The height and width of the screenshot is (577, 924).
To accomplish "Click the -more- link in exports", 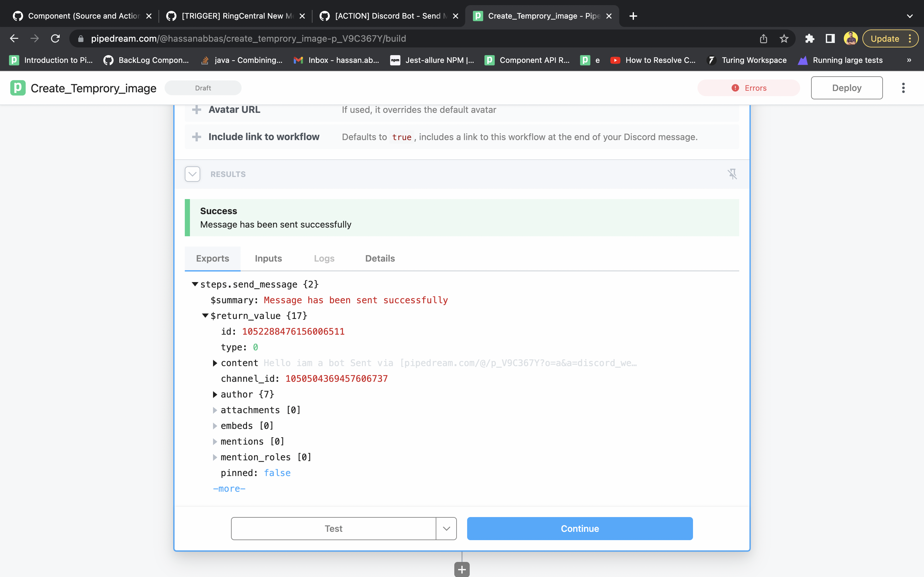I will tap(229, 489).
